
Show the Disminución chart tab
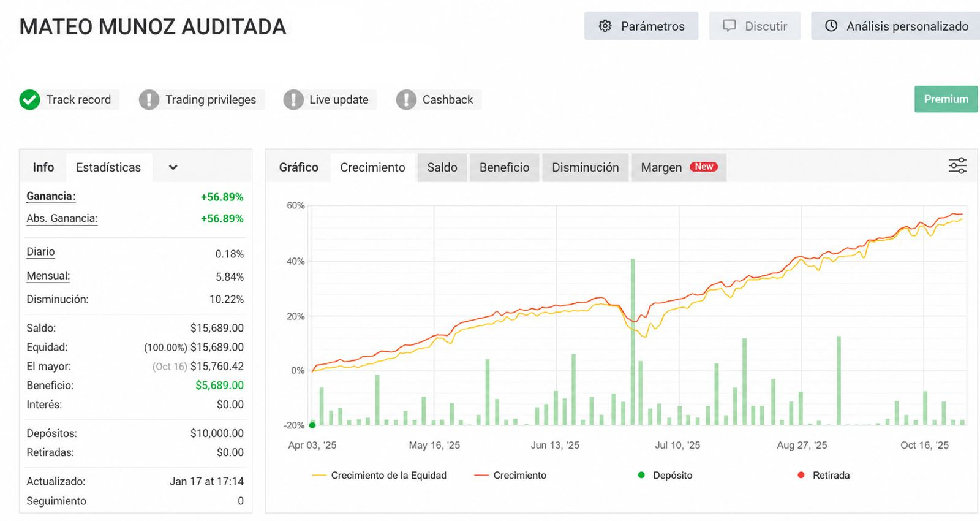click(x=585, y=167)
